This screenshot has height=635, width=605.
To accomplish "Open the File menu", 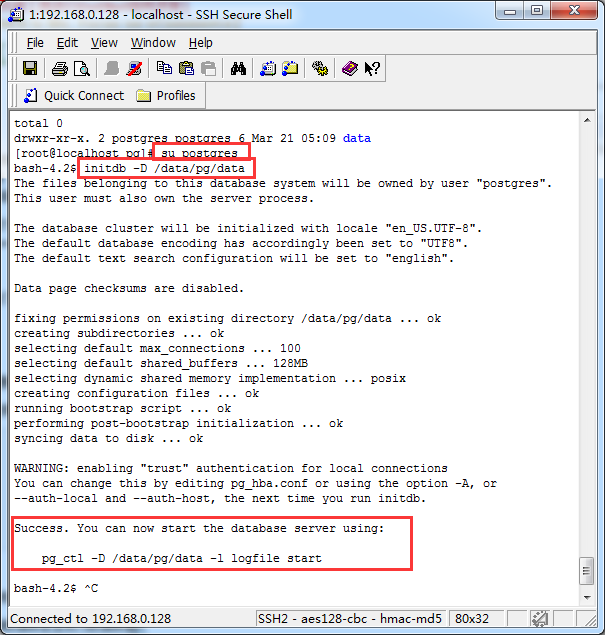I will (35, 43).
